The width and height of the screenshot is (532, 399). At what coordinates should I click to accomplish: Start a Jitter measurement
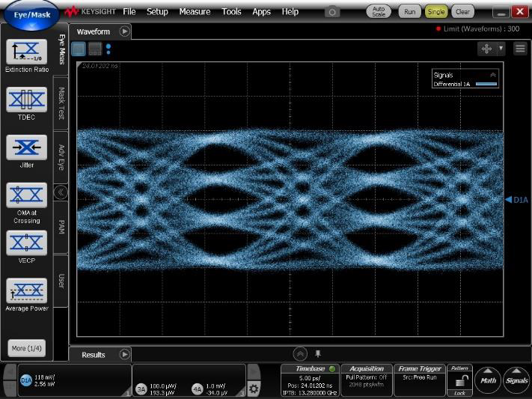click(x=26, y=147)
